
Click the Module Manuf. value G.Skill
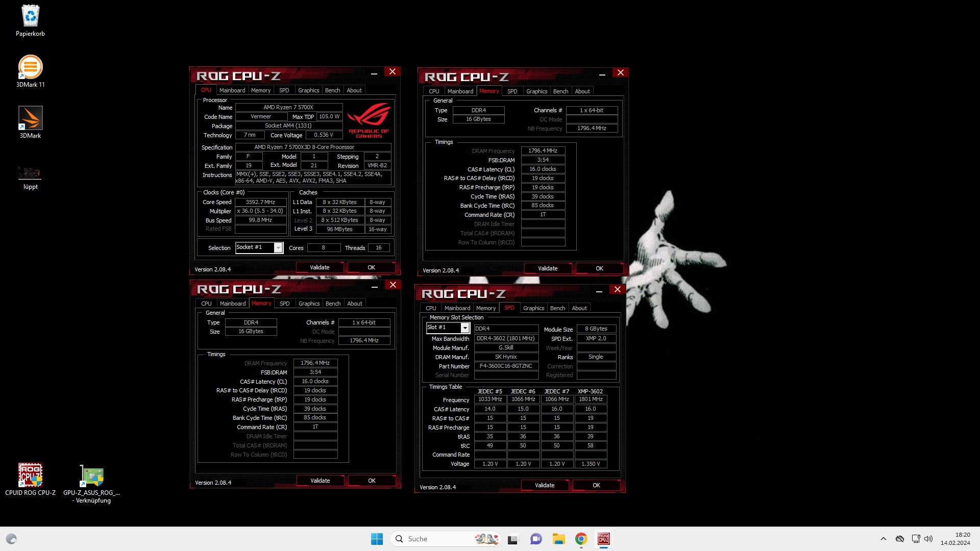[x=506, y=348]
